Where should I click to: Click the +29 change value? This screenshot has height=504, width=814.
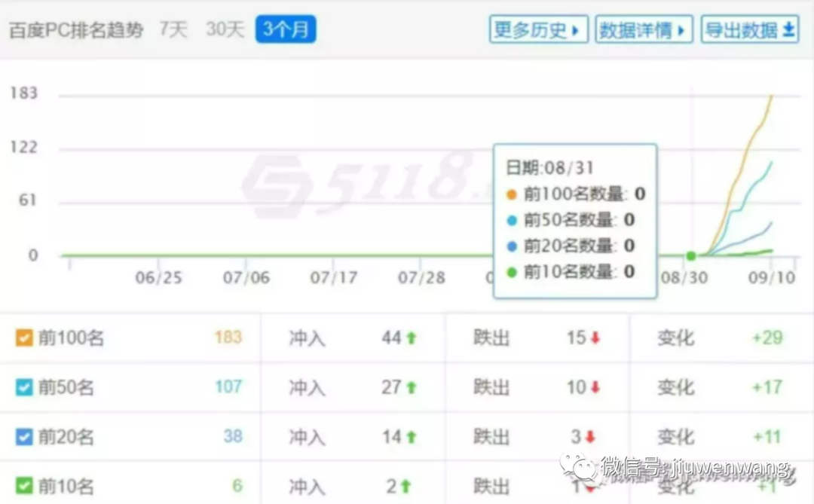click(767, 338)
